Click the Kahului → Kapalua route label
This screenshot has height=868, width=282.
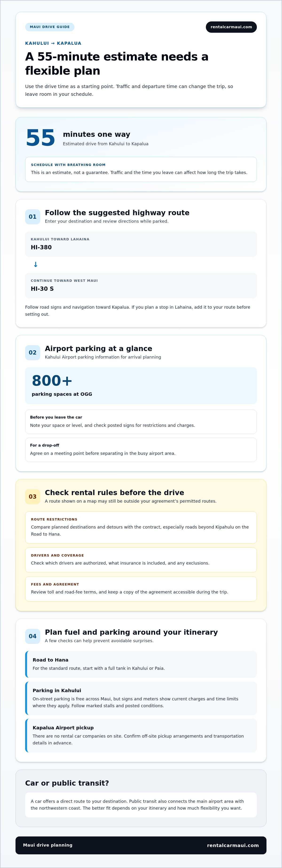(53, 43)
